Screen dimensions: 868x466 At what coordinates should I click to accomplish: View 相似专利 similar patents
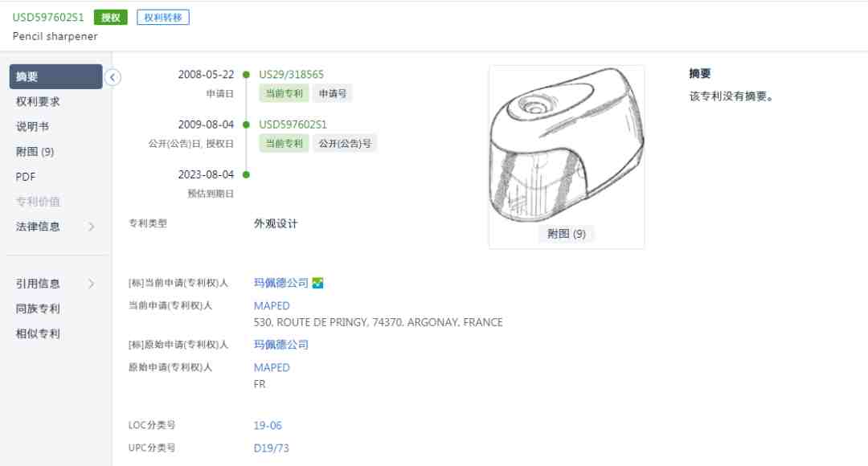coord(38,333)
